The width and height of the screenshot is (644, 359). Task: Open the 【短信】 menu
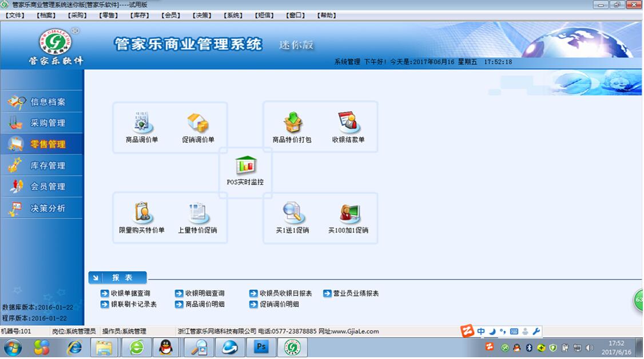tap(264, 15)
